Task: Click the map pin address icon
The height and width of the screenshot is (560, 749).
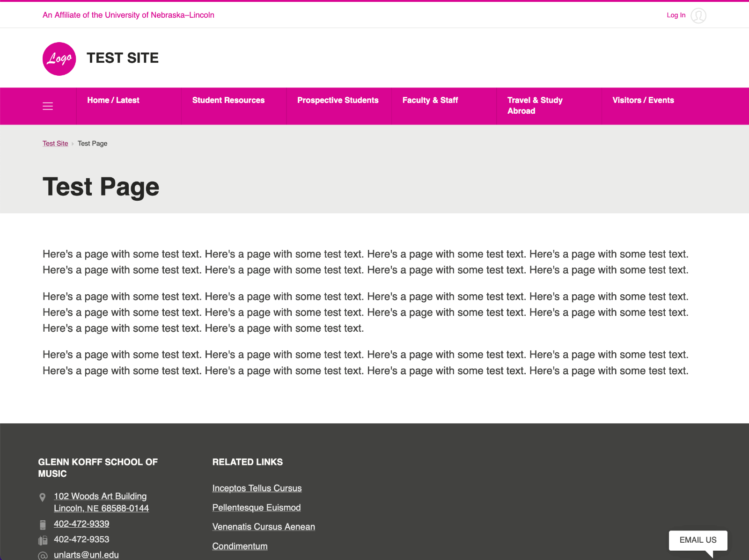Action: pos(43,497)
